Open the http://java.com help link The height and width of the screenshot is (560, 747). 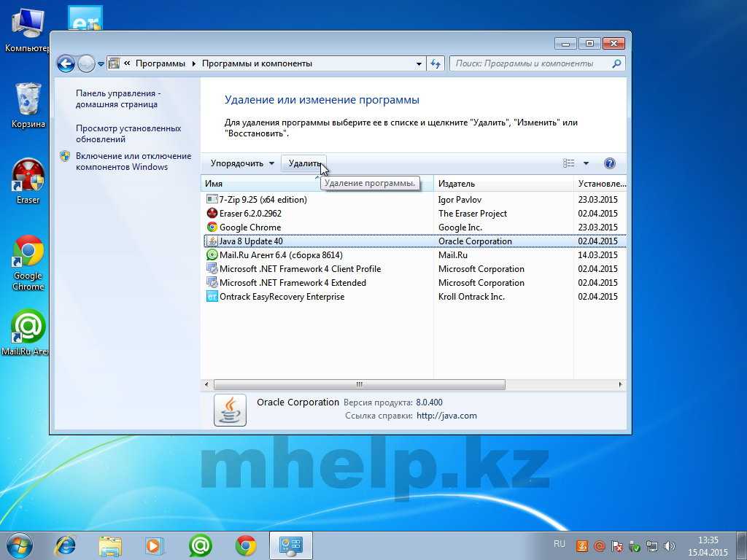click(x=446, y=415)
